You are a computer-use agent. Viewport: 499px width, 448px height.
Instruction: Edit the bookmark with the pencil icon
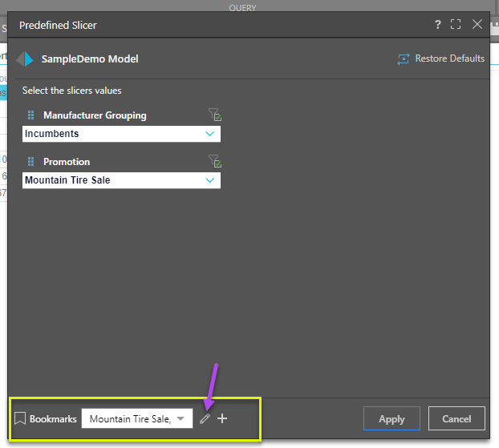(x=205, y=418)
